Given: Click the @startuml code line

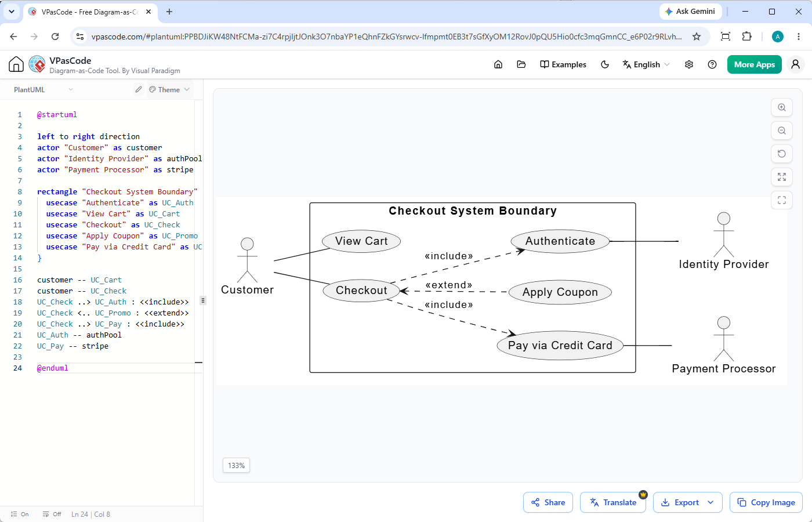Looking at the screenshot, I should (57, 115).
